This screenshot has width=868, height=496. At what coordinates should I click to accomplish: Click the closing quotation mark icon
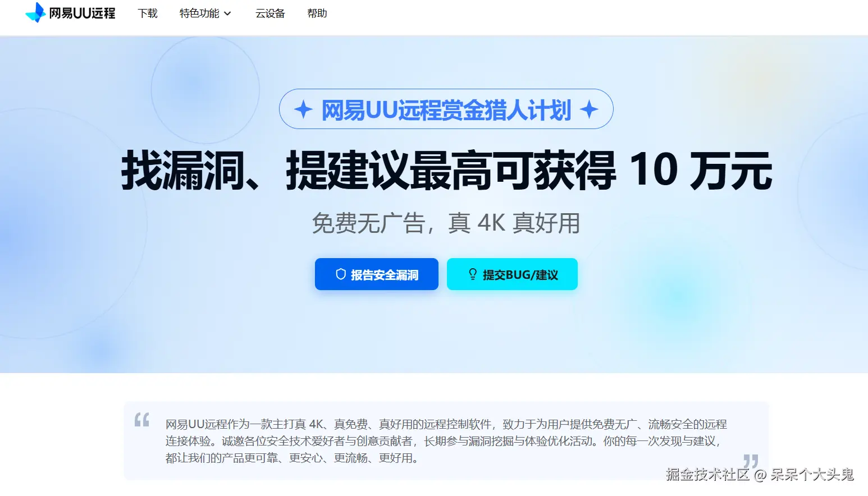click(751, 461)
